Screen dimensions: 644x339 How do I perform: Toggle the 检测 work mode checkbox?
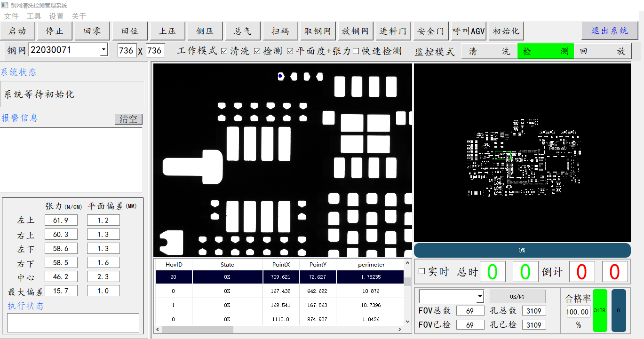pyautogui.click(x=257, y=51)
